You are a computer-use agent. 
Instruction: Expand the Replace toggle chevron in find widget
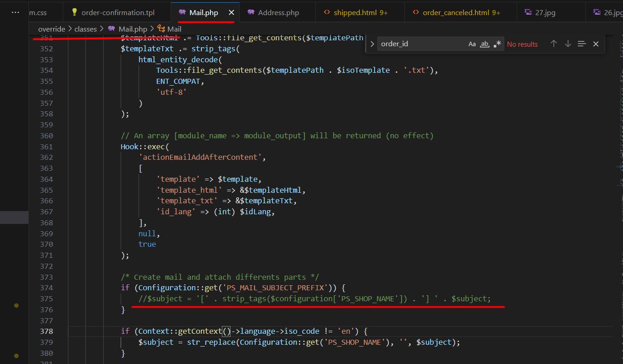[372, 44]
